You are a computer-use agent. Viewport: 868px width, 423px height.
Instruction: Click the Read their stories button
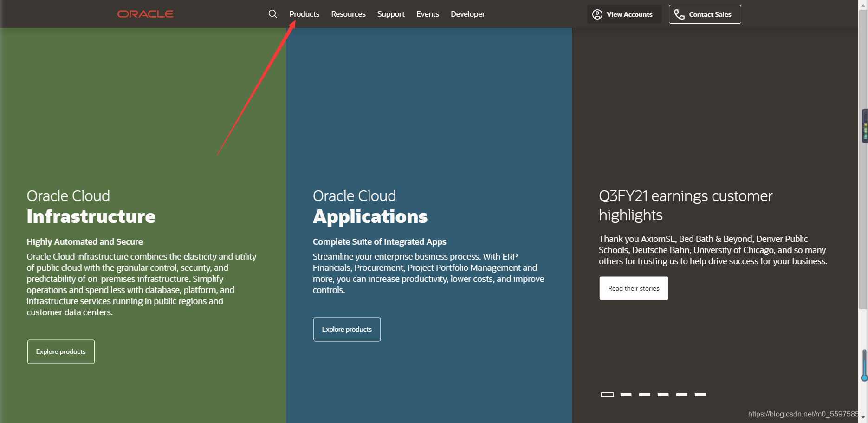pos(634,288)
